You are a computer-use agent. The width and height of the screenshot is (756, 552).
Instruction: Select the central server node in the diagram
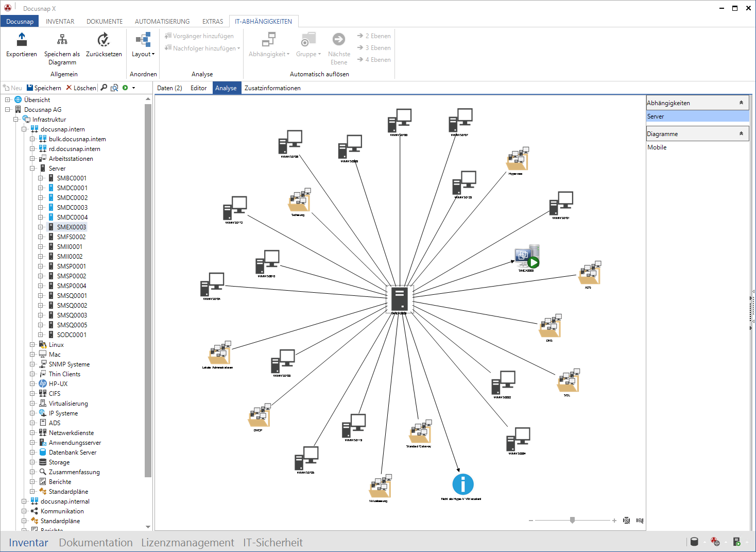point(400,299)
